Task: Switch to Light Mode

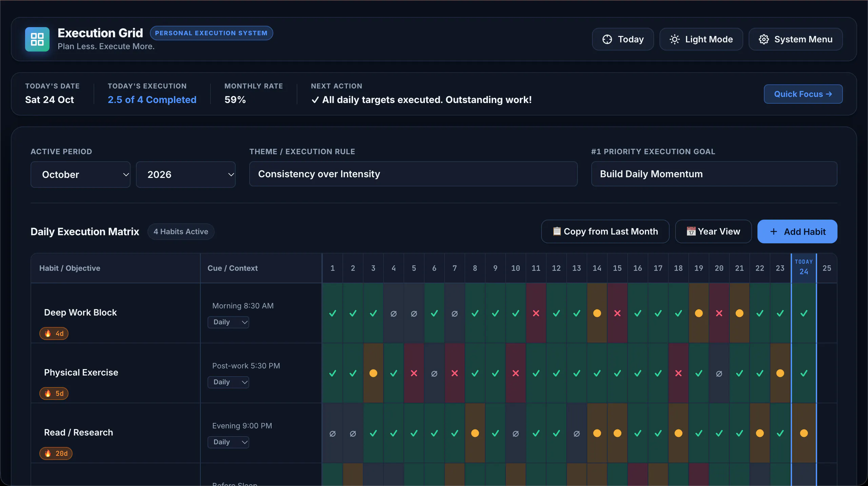Action: click(701, 39)
